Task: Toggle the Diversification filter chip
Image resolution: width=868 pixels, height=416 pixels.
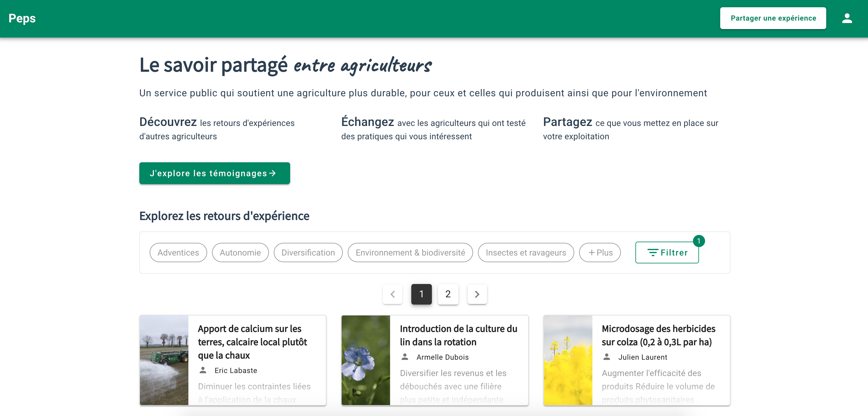Action: coord(308,253)
